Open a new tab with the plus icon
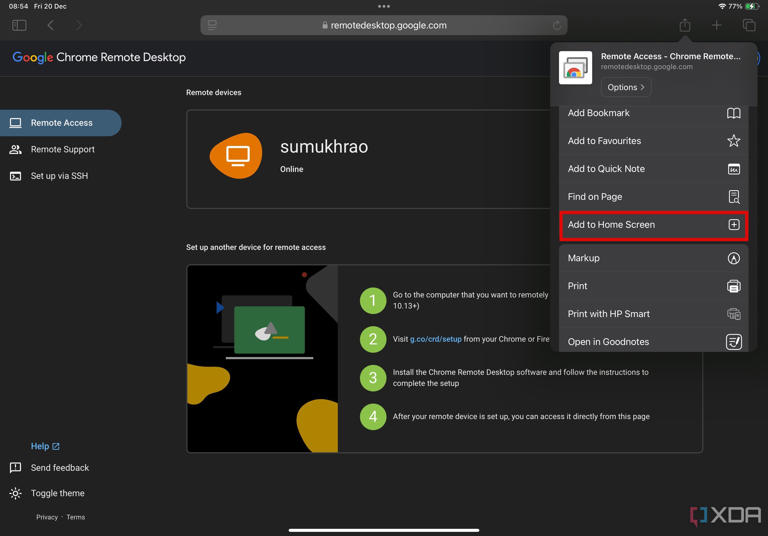The image size is (768, 536). [717, 25]
